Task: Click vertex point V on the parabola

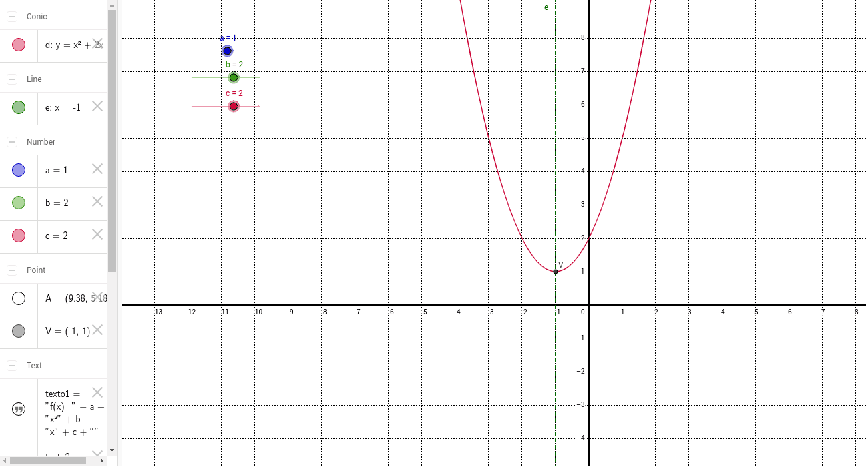Action: click(x=556, y=271)
